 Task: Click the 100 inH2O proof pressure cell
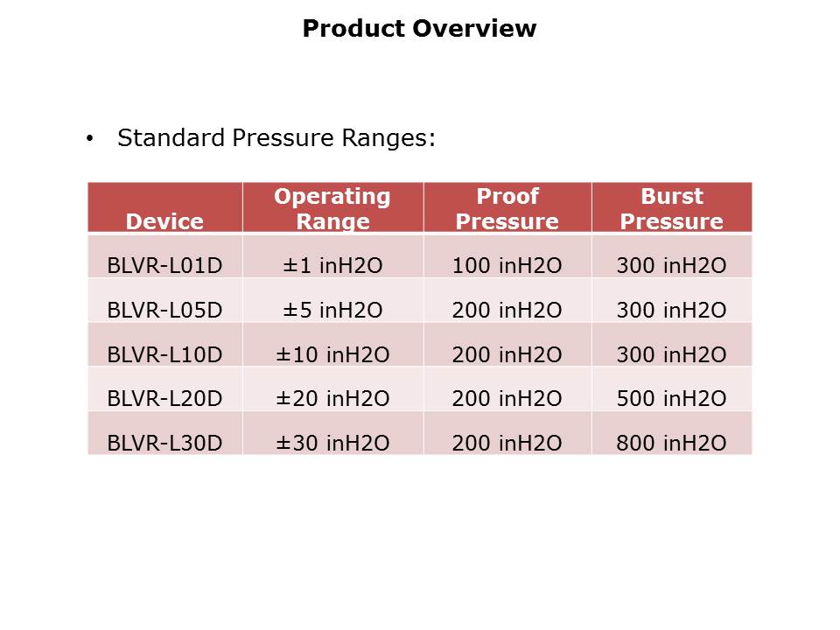(x=507, y=266)
